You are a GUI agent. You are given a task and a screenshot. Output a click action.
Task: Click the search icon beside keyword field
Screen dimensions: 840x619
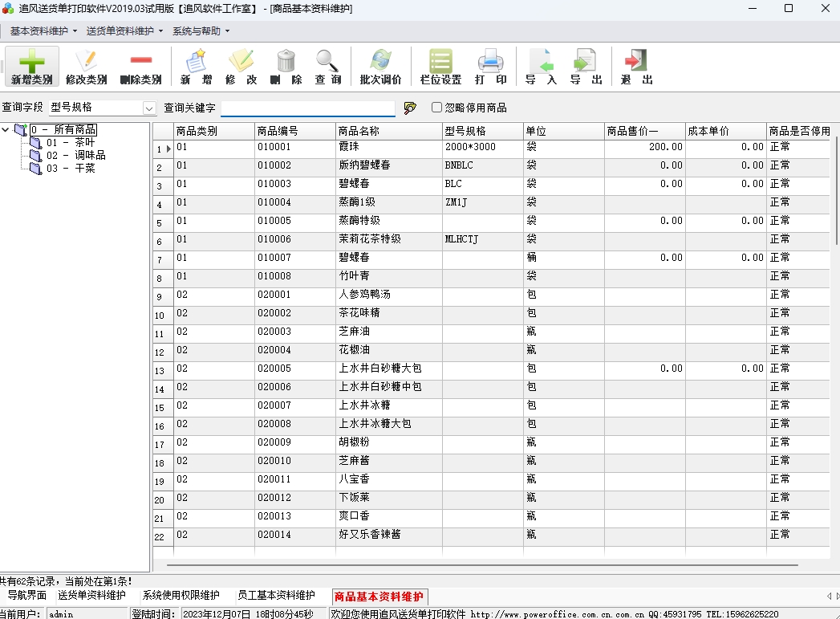point(410,108)
